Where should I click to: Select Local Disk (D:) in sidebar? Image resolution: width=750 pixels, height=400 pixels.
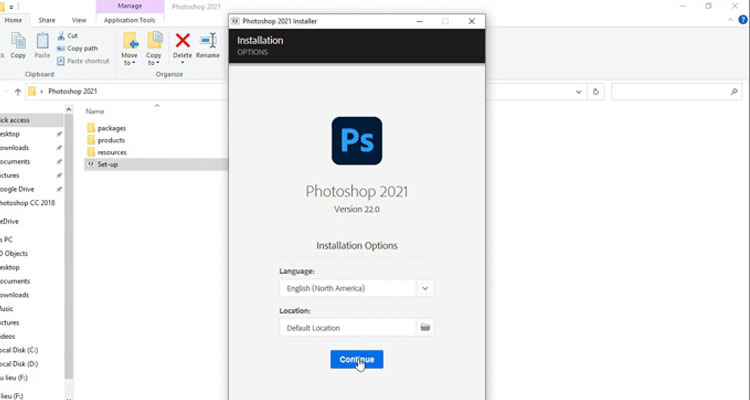19,364
